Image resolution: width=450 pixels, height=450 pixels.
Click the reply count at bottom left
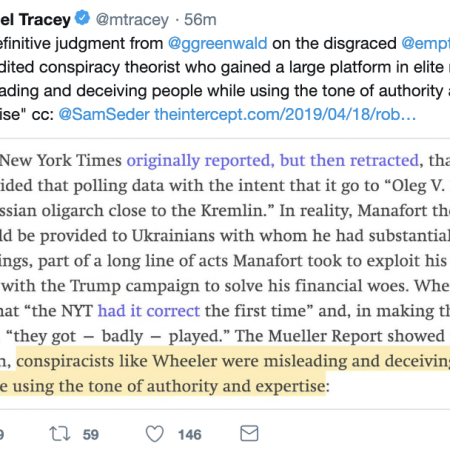click(2, 435)
